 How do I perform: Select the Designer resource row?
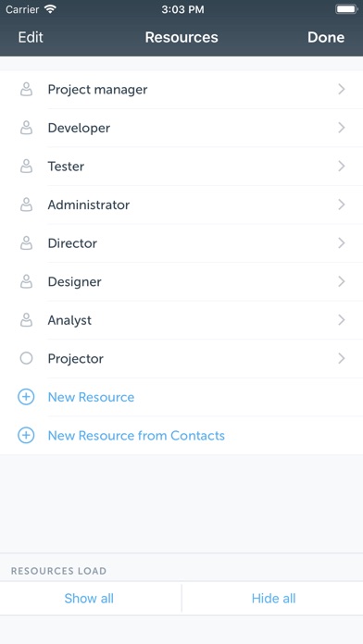(181, 281)
